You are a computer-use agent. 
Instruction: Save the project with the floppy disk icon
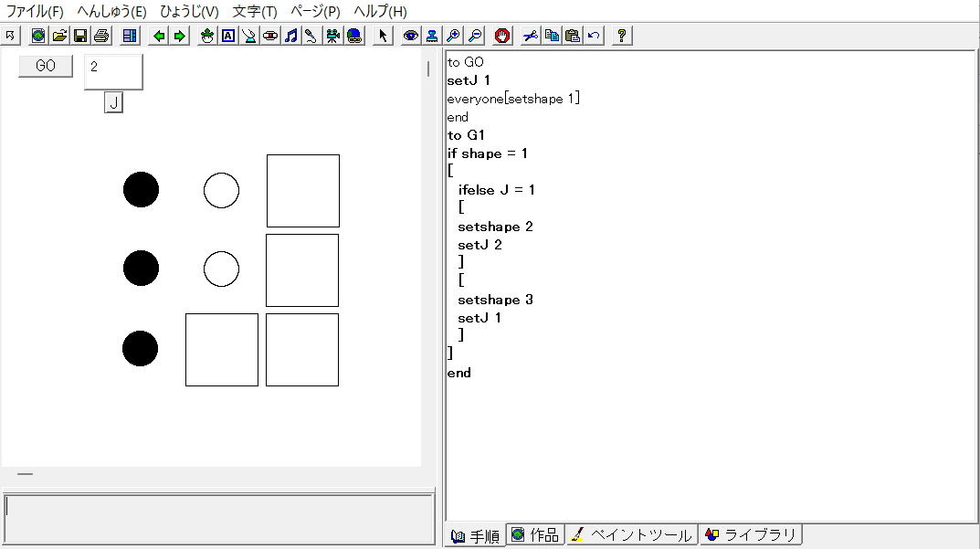80,36
